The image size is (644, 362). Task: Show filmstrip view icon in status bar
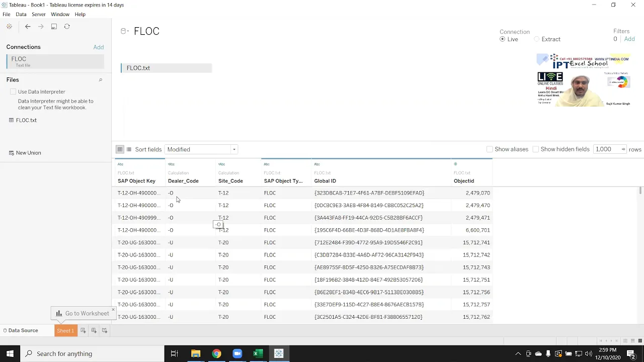[632, 341]
